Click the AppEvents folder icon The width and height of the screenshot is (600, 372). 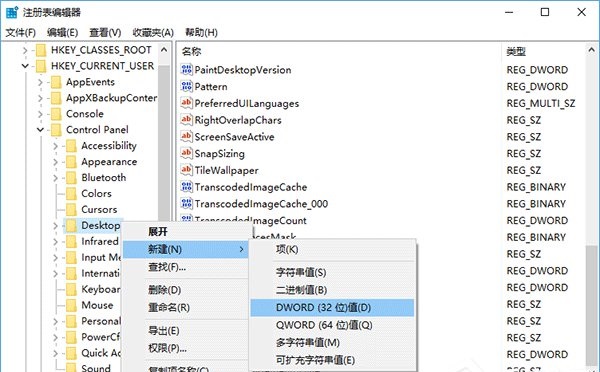tap(56, 82)
